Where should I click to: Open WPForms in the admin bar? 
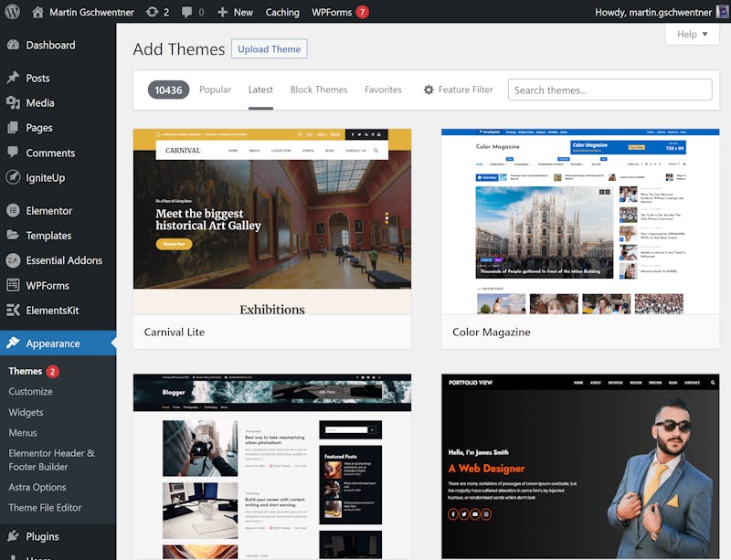332,12
